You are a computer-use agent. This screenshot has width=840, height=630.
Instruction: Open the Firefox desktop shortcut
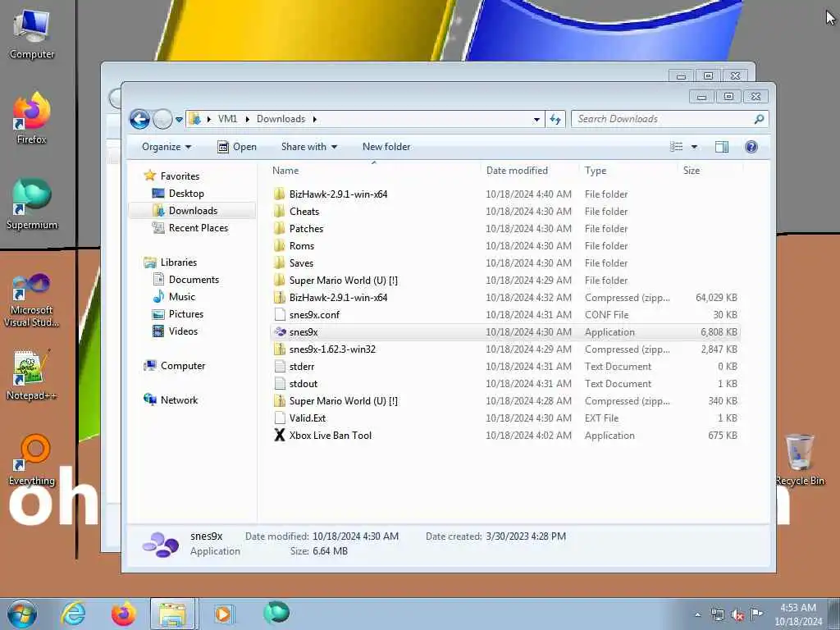coord(32,118)
